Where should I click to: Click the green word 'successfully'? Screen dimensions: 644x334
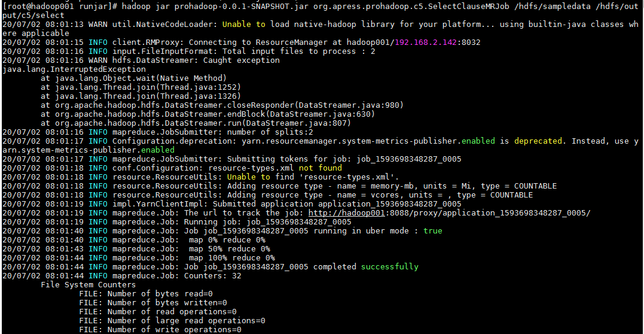[x=390, y=266]
